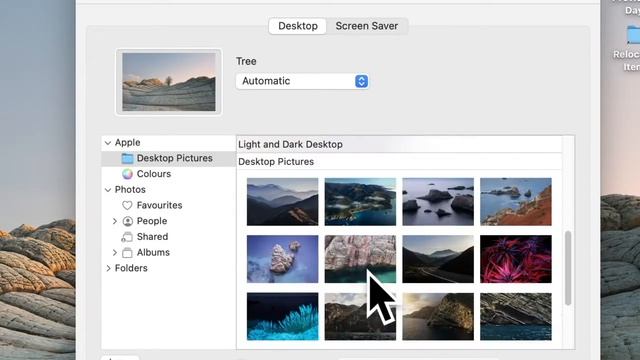Viewport: 640px width, 360px height.
Task: Select the People person icon
Action: (x=127, y=221)
